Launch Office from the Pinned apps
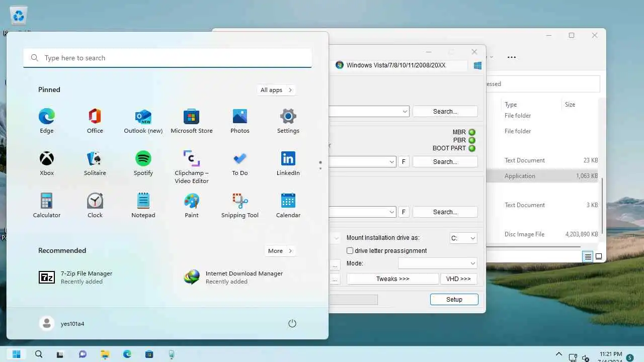 click(x=95, y=121)
